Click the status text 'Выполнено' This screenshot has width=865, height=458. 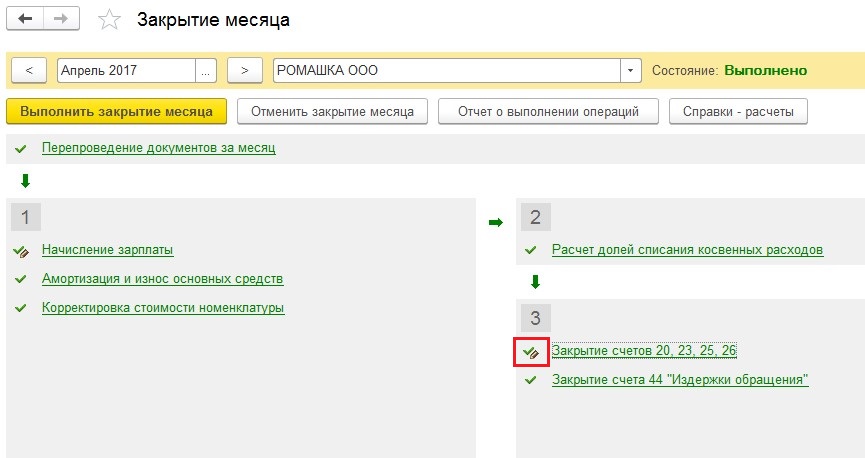pos(766,71)
